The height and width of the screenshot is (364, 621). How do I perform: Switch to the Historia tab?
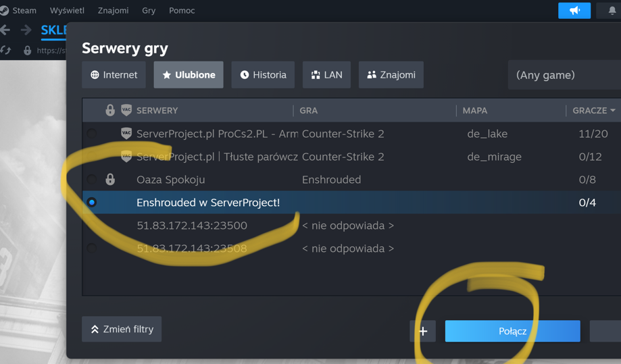[263, 75]
